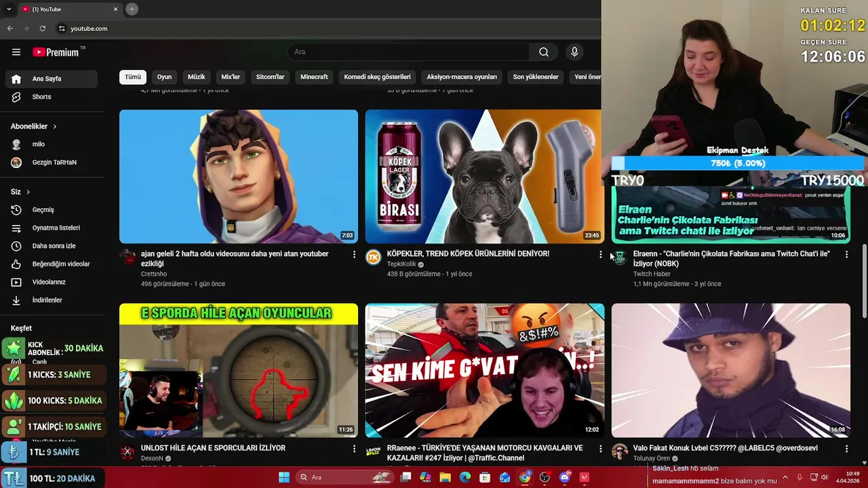Open the Köpek Birası dog products thumbnail
This screenshot has height=488, width=868.
pyautogui.click(x=484, y=176)
